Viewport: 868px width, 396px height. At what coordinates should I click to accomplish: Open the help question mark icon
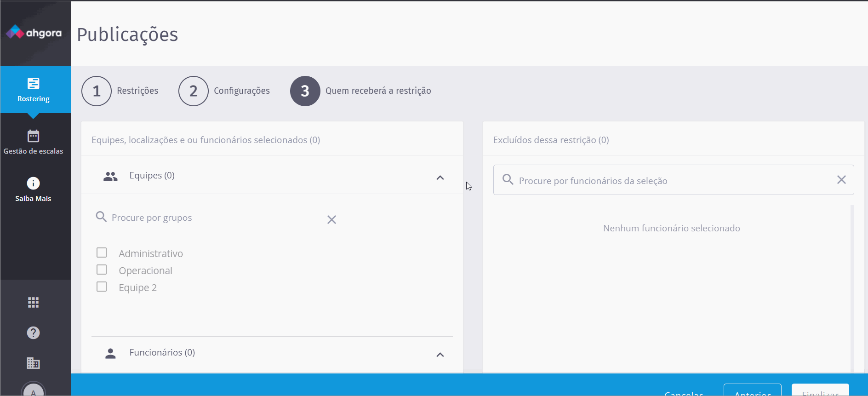pyautogui.click(x=33, y=333)
